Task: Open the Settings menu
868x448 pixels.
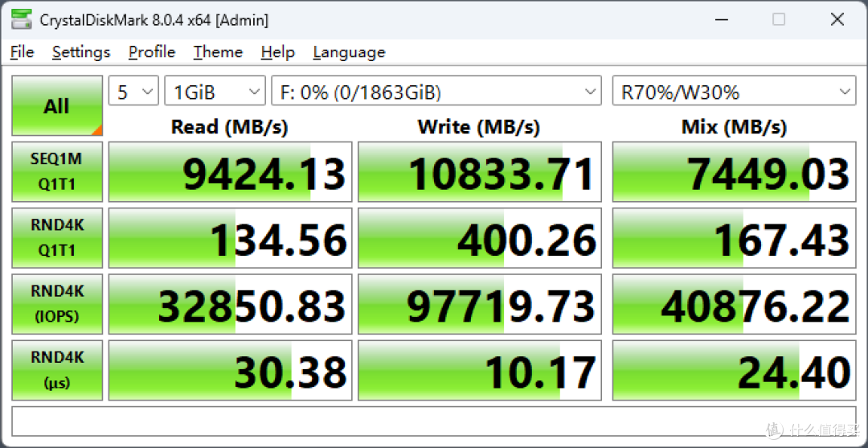Action: tap(81, 52)
